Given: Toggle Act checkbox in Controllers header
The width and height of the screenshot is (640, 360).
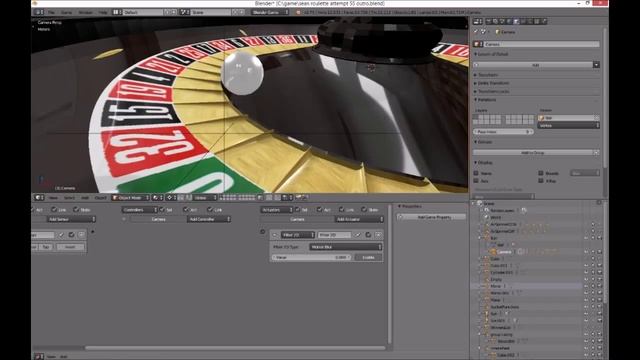Looking at the screenshot, I should (186, 209).
